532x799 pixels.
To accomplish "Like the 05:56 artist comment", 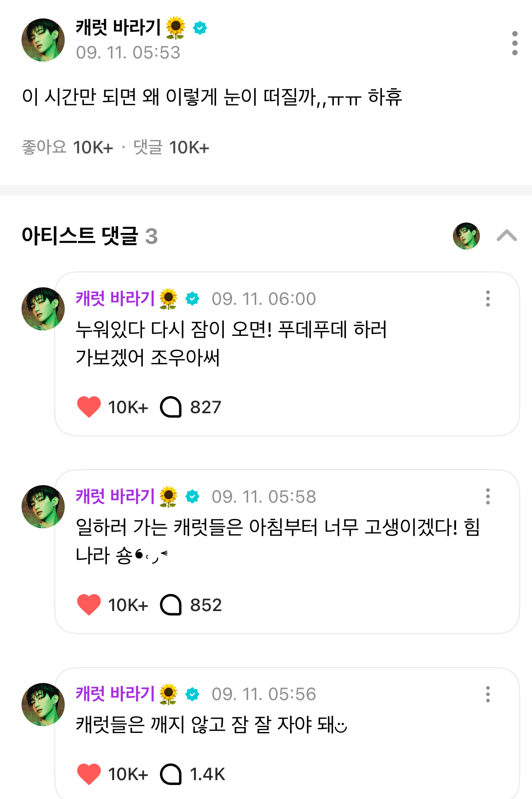I will (x=89, y=774).
